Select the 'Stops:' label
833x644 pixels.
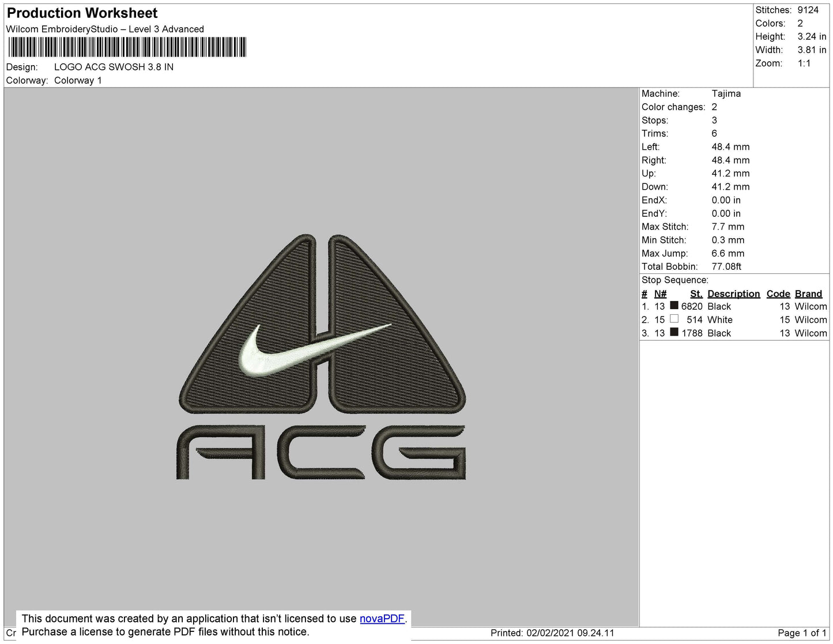pos(655,120)
